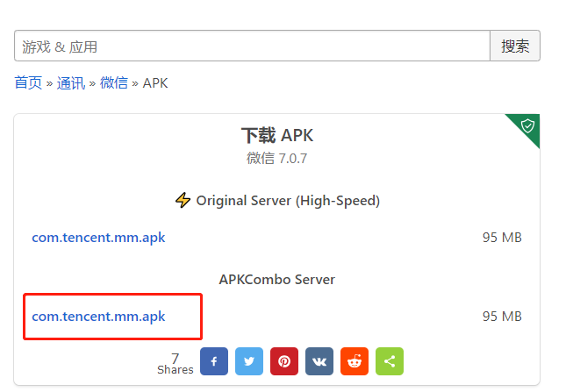Screen dimensions: 573x392
Task: Share on VK icon
Action: tap(319, 361)
